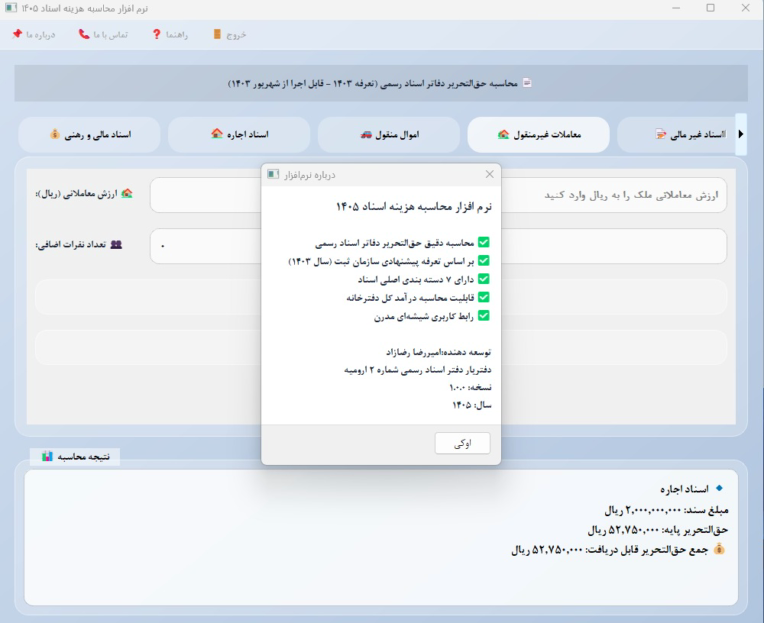Maximize the main application window

[x=710, y=8]
